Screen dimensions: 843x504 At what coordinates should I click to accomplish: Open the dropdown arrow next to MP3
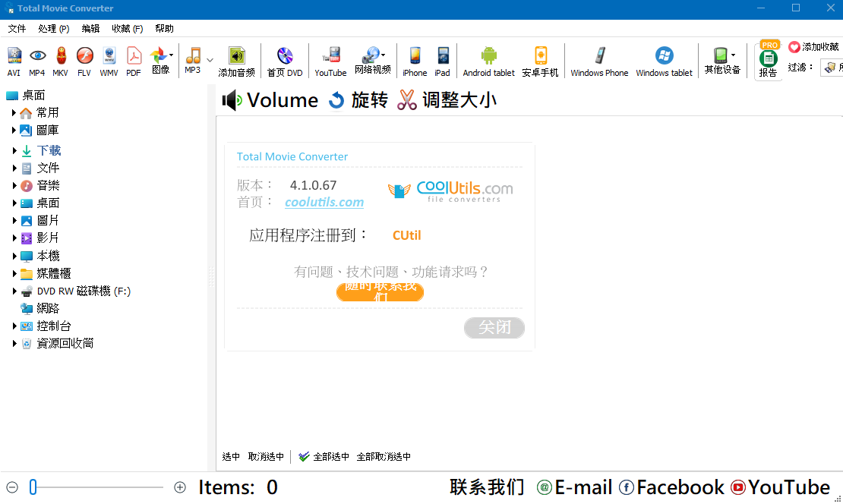(x=210, y=60)
